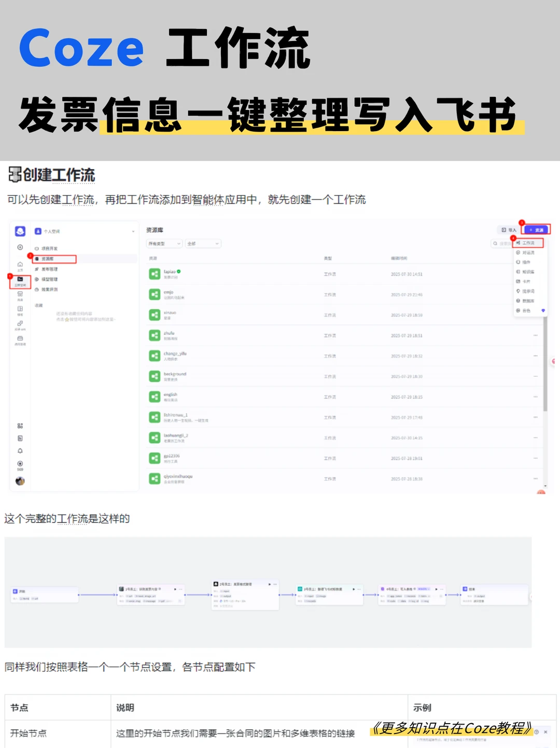Viewport: 560px width, 748px height.
Task: Click the create plus icon below the Coze logo
Action: point(20,247)
